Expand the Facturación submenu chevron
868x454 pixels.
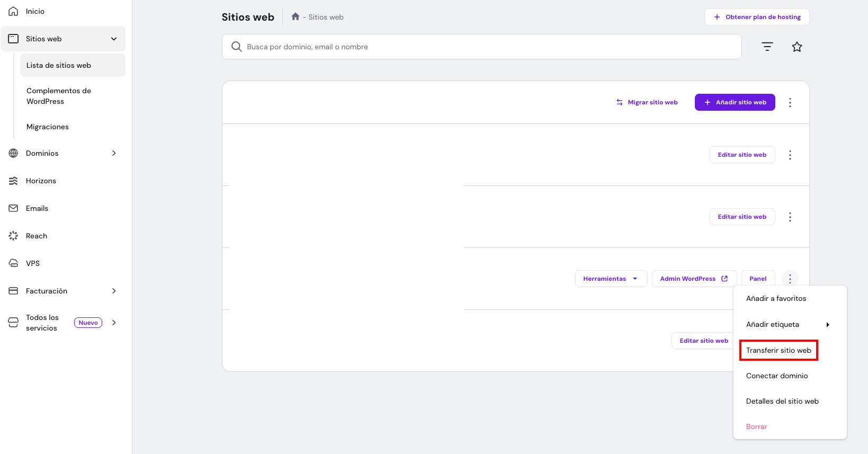114,291
